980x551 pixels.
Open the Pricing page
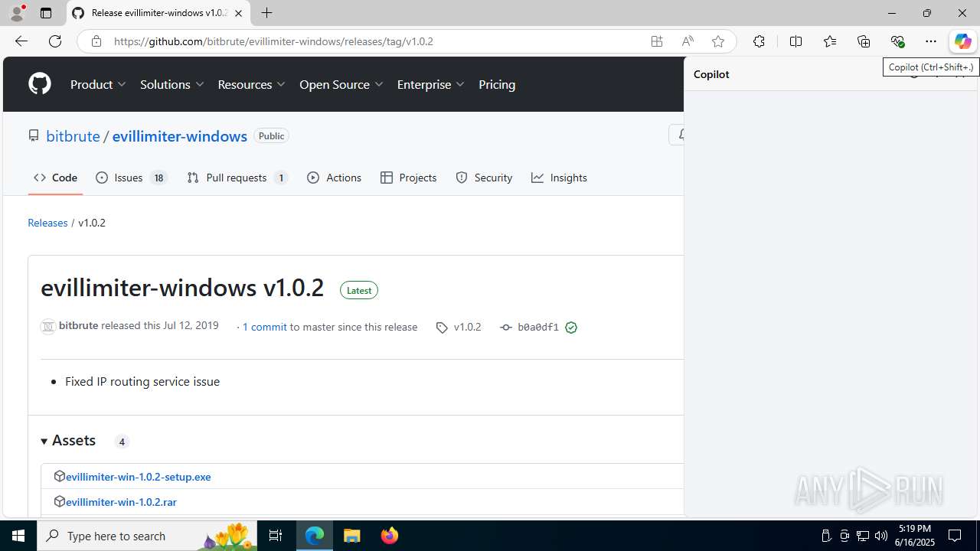point(497,84)
